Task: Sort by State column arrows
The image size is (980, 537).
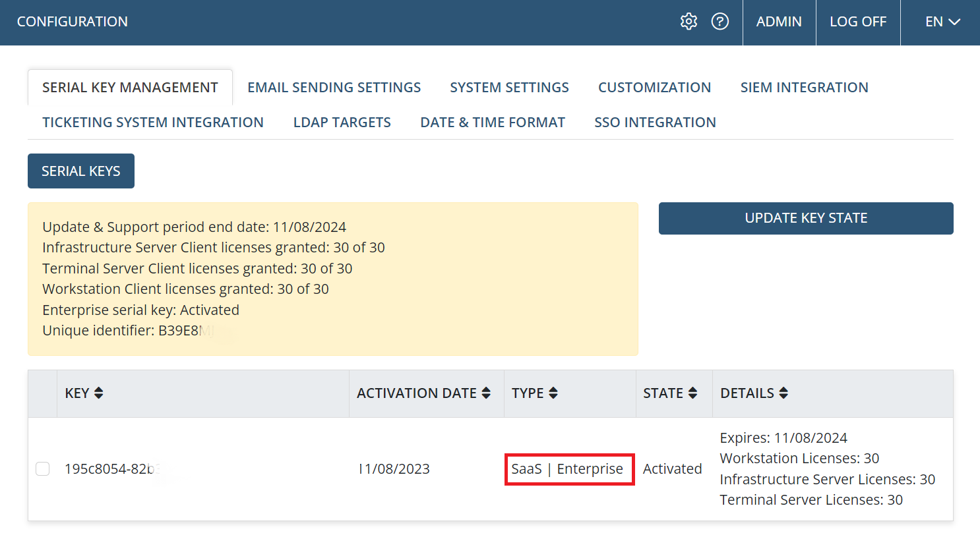Action: [692, 393]
